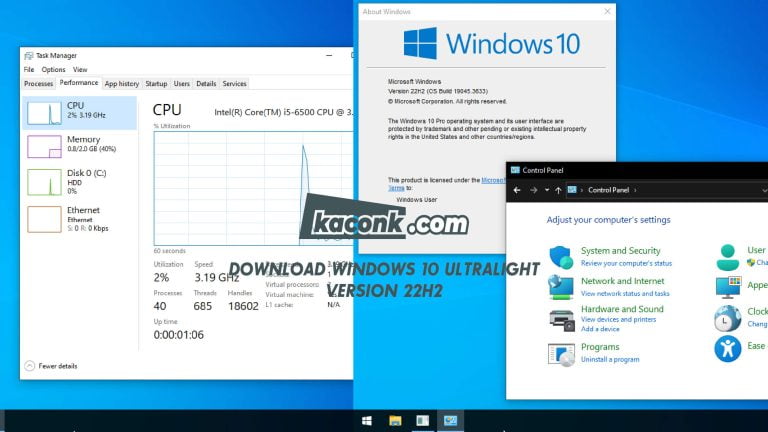Switch to the Details tab
This screenshot has height=432, width=768.
[x=206, y=84]
